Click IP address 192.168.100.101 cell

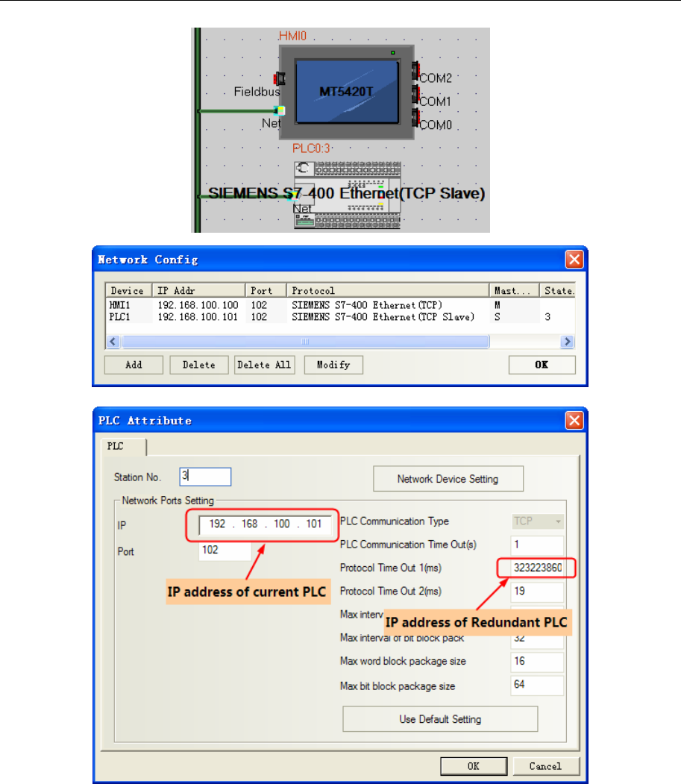pyautogui.click(x=198, y=317)
